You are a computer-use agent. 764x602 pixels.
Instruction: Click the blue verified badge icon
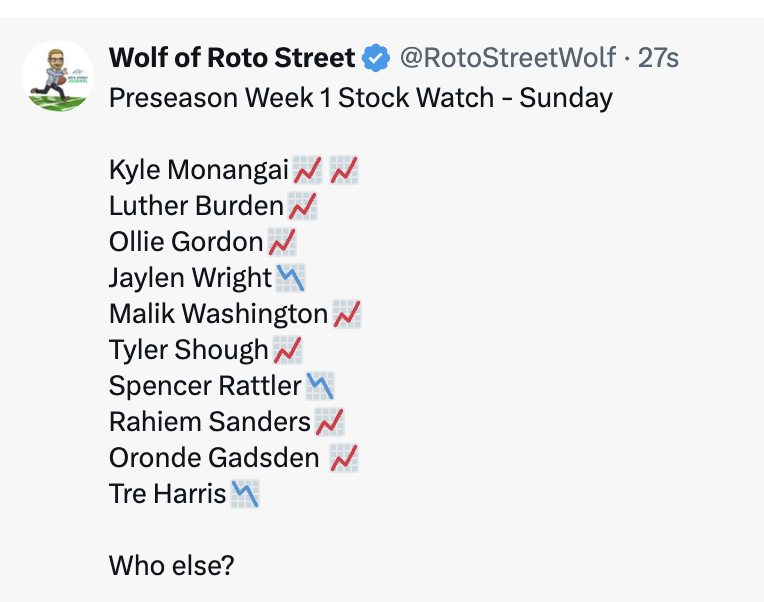click(376, 58)
